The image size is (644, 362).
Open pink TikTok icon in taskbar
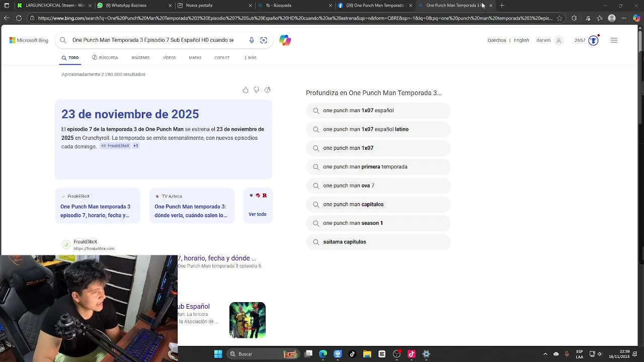[x=411, y=354]
